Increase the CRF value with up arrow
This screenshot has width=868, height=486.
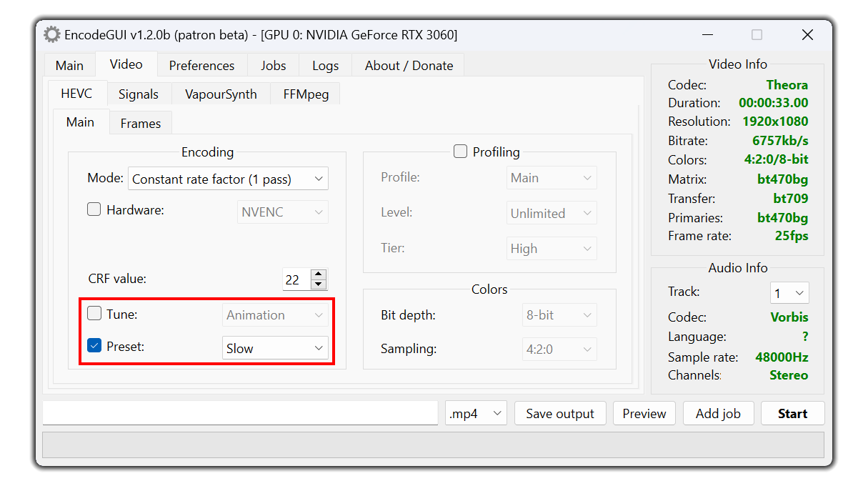[x=319, y=274]
